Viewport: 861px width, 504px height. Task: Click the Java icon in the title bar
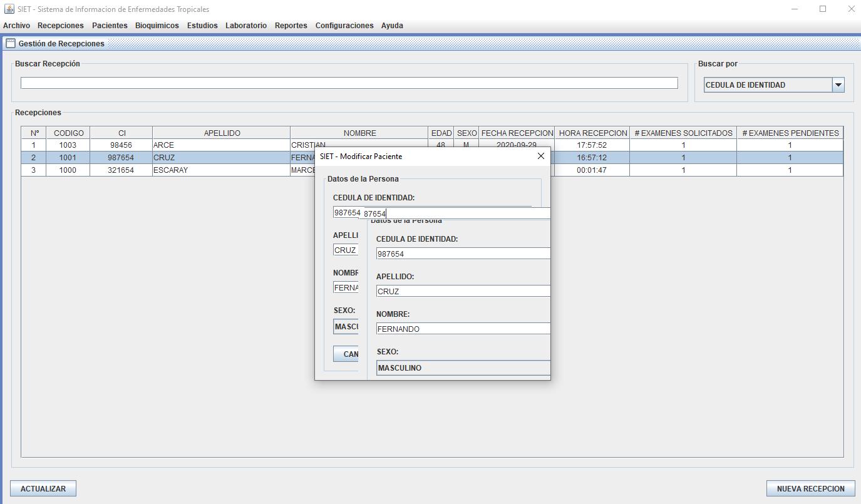[9, 9]
